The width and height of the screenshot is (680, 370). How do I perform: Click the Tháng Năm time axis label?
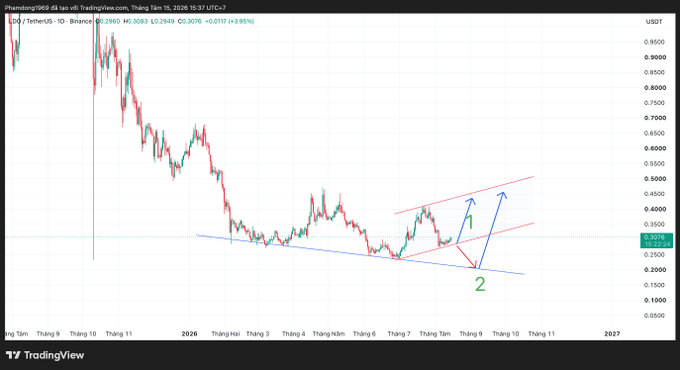click(x=328, y=334)
